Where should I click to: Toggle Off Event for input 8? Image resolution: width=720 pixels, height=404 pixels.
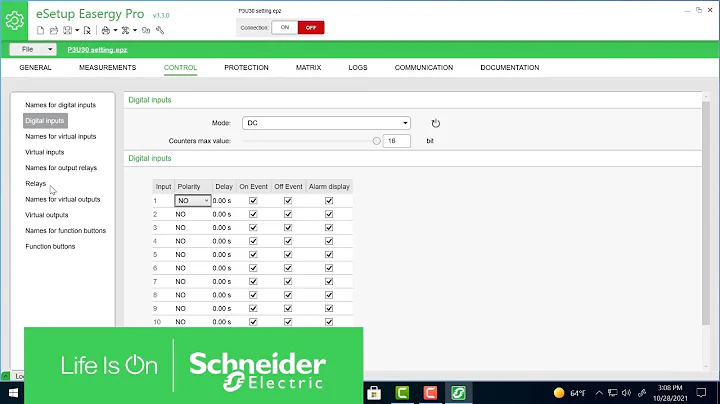[x=288, y=295]
